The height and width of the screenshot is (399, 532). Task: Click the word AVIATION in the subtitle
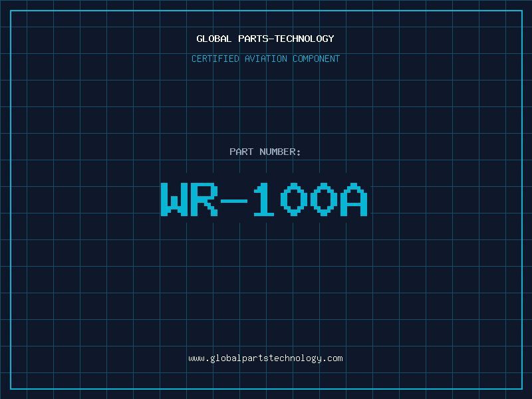pyautogui.click(x=266, y=59)
